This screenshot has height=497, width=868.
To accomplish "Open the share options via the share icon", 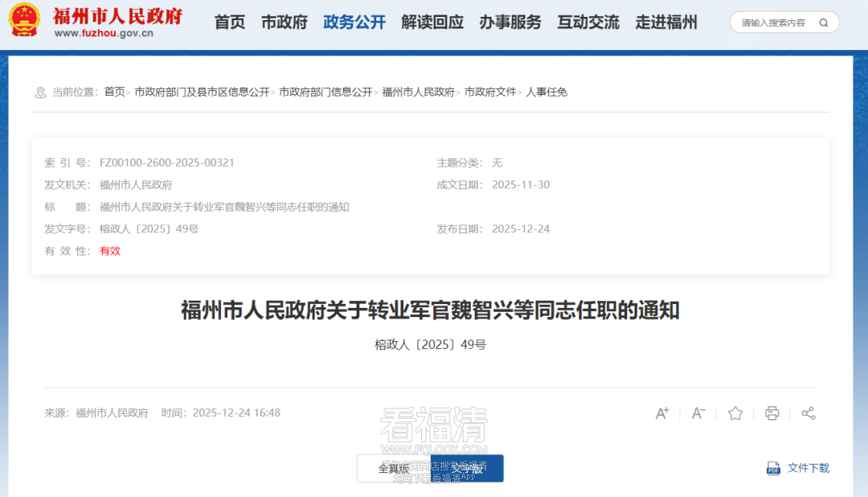I will (x=808, y=413).
